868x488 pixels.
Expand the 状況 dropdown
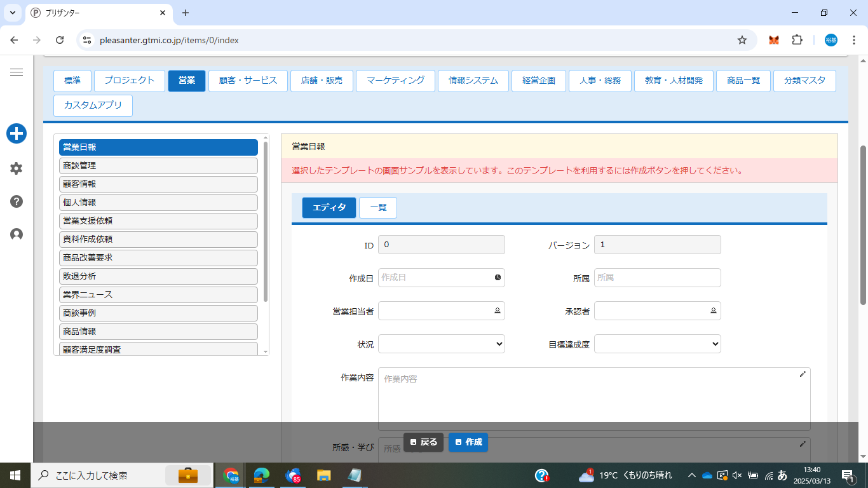click(x=442, y=344)
